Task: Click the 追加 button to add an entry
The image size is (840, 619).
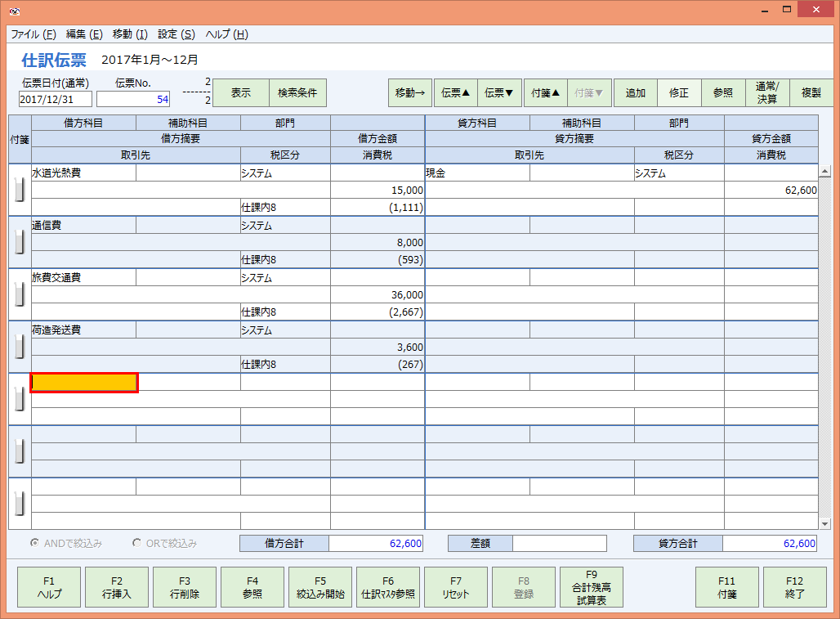Action: pyautogui.click(x=636, y=92)
